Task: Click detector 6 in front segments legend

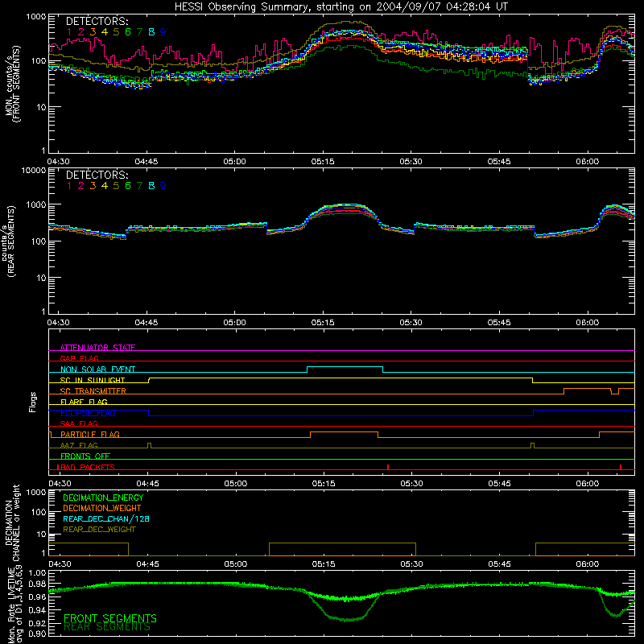Action: pos(128,32)
